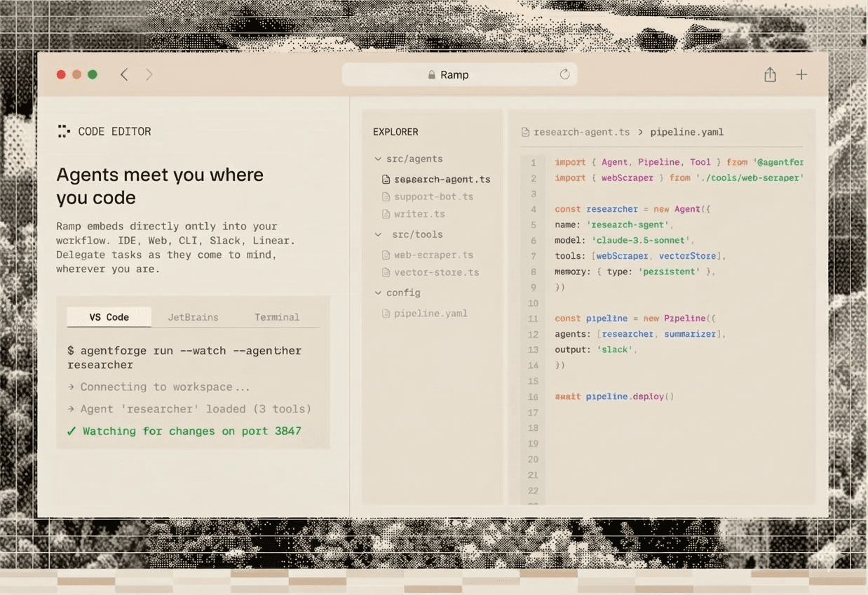Viewport: 868px width, 595px height.
Task: Click the "Connecting to workspace..." terminal line
Action: tap(158, 387)
